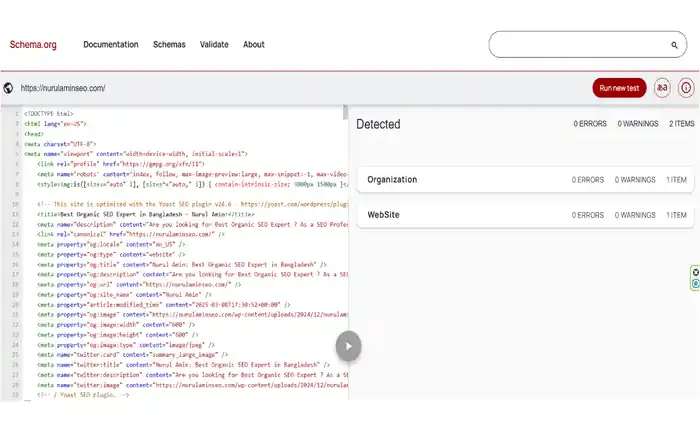This screenshot has height=421, width=700.
Task: Click the DOCTYPE html code line
Action: [49, 114]
